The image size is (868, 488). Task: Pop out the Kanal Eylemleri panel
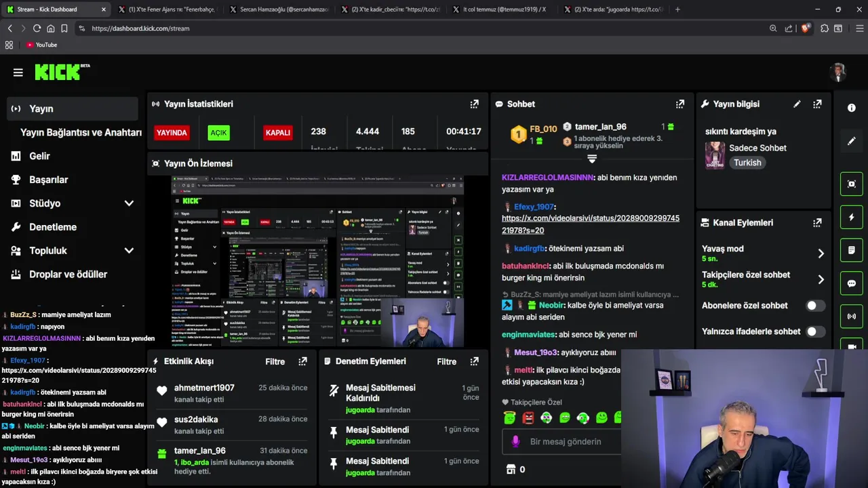(817, 222)
